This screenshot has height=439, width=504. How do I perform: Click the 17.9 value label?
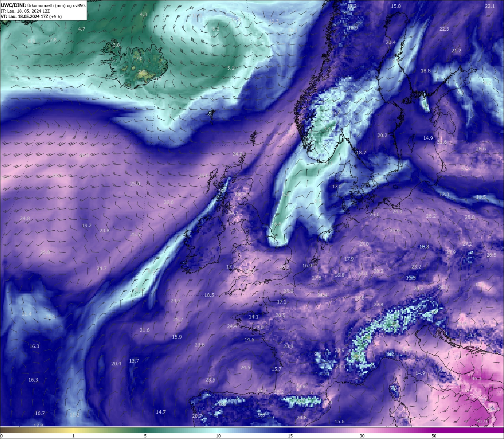(349, 259)
